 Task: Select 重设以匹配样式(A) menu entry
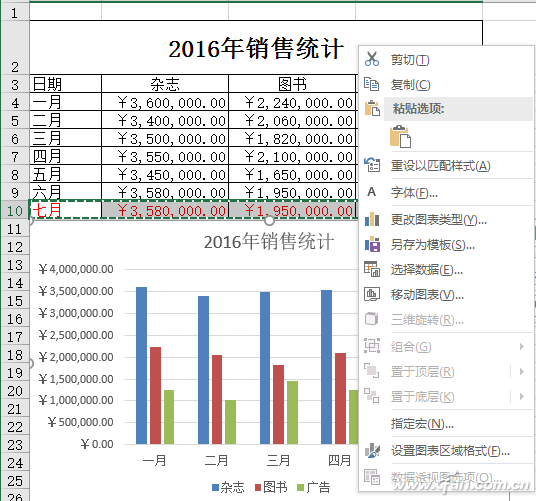coord(441,166)
